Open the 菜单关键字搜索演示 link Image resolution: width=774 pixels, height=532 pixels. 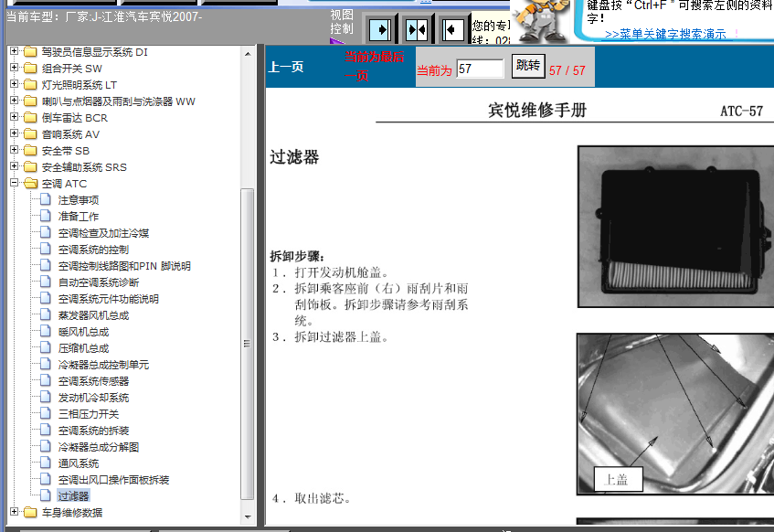pos(665,34)
